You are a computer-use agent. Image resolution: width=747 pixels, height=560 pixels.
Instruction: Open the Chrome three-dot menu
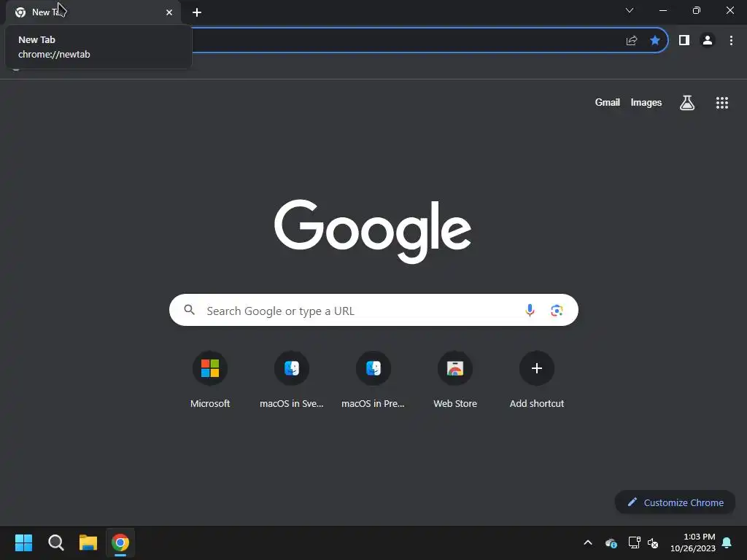pos(731,41)
